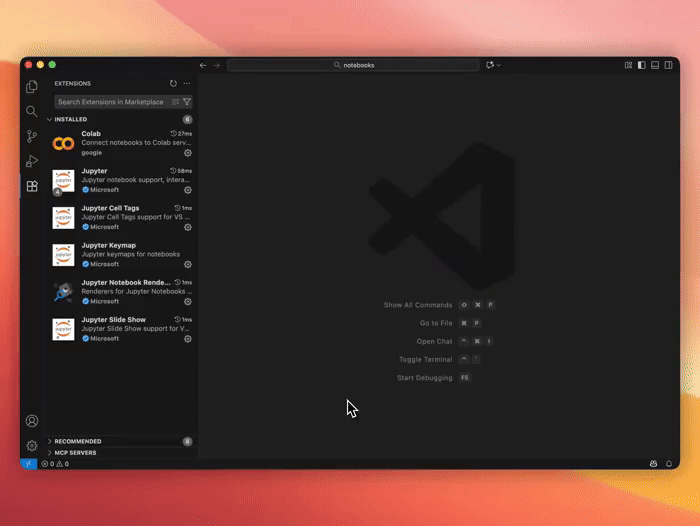700x526 pixels.
Task: Open the Run and Debug view
Action: point(32,161)
